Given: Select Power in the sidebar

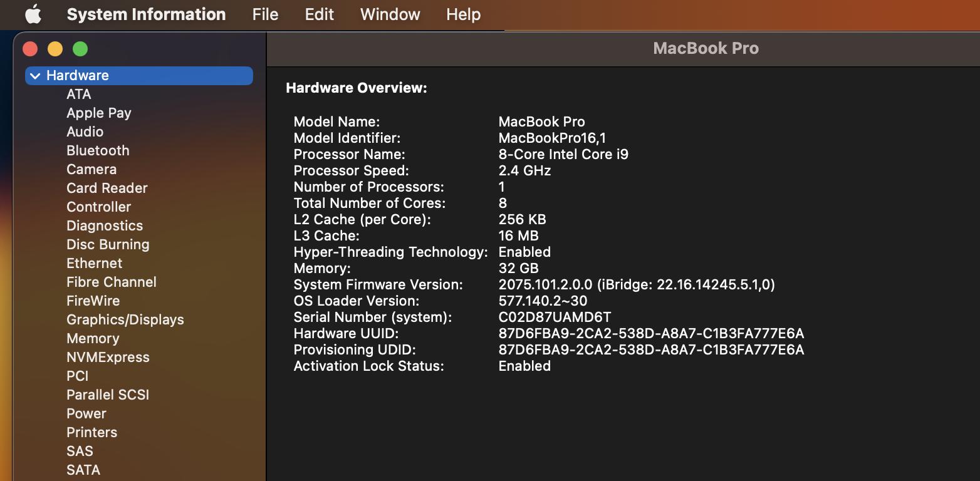Looking at the screenshot, I should click(x=86, y=413).
